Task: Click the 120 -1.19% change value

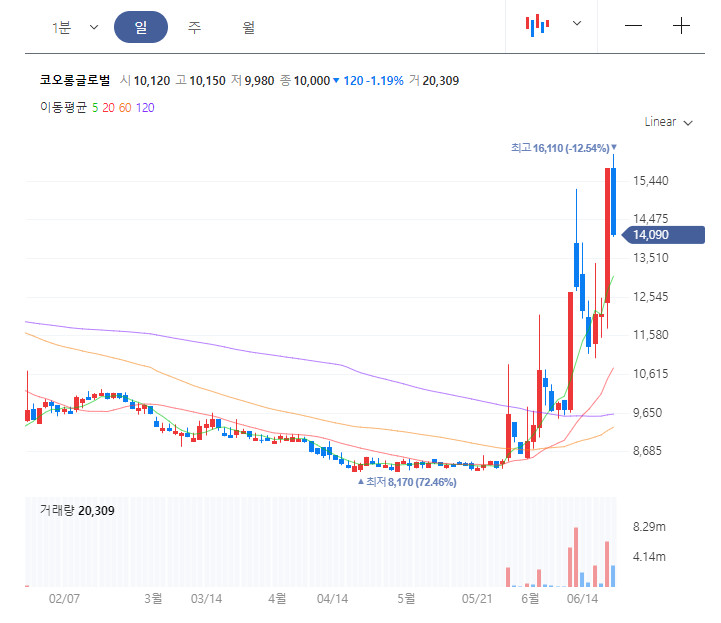Action: [x=373, y=80]
